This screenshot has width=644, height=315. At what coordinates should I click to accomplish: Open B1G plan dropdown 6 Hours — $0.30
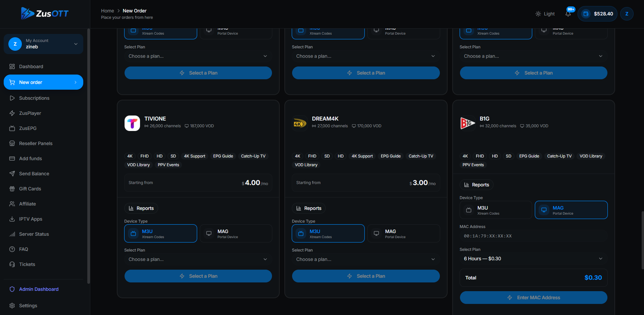534,259
